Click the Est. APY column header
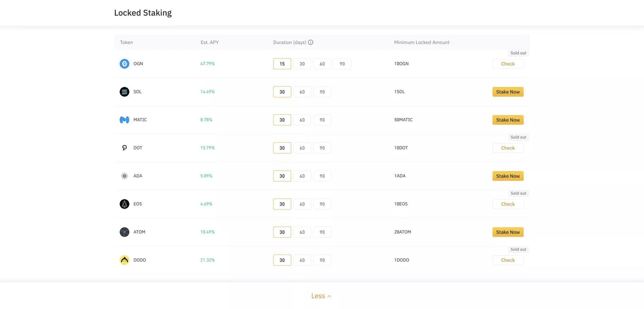644x309 pixels. [210, 42]
